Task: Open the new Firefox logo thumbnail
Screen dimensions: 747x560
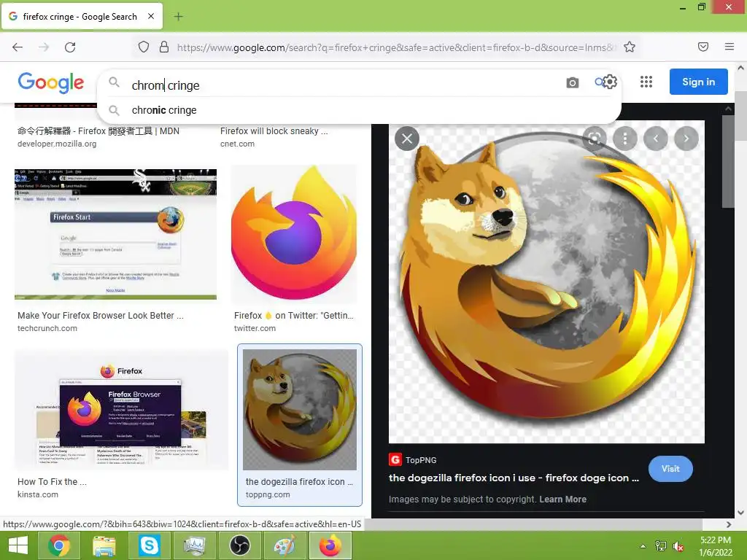Action: click(x=294, y=234)
